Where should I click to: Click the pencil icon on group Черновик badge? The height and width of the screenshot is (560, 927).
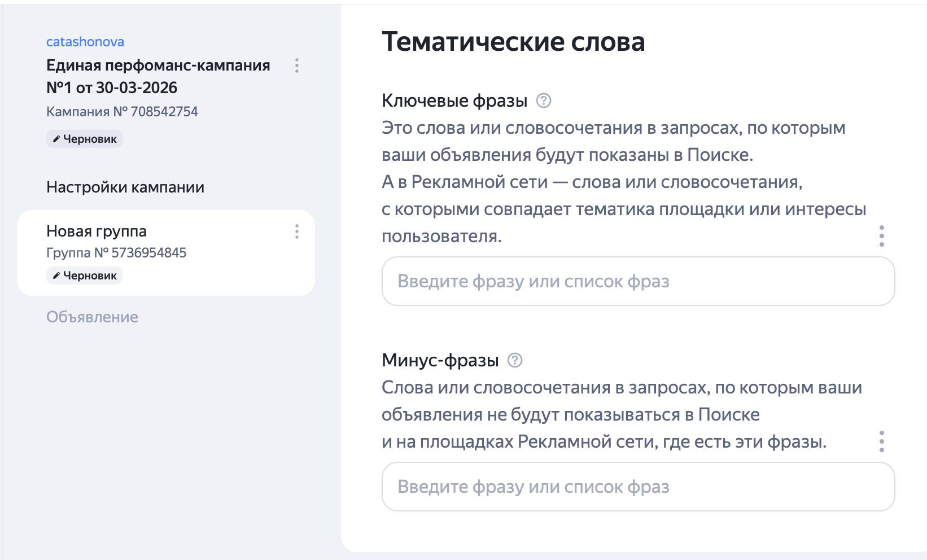coord(55,275)
